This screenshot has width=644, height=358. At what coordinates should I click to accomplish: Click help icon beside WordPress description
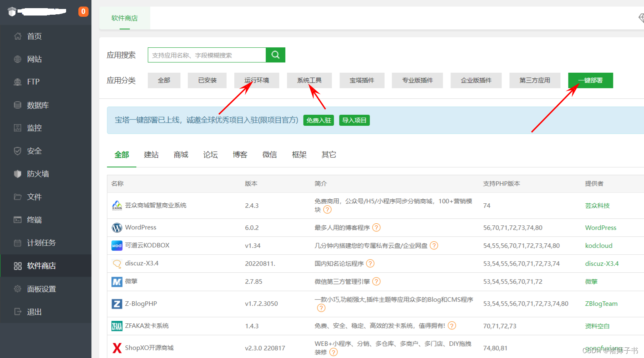click(376, 227)
